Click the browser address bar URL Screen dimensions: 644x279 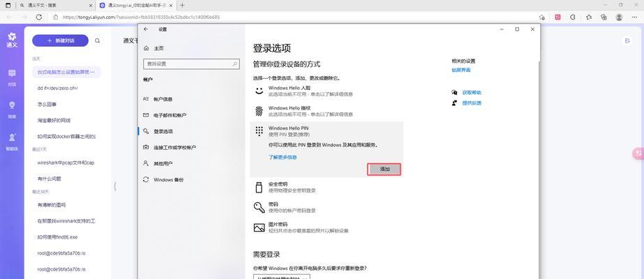coord(141,17)
